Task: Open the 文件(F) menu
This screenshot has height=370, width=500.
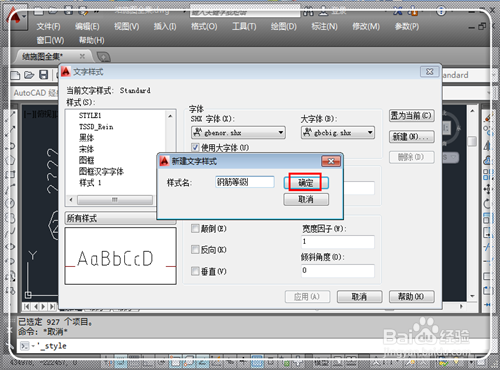Action: (48, 27)
